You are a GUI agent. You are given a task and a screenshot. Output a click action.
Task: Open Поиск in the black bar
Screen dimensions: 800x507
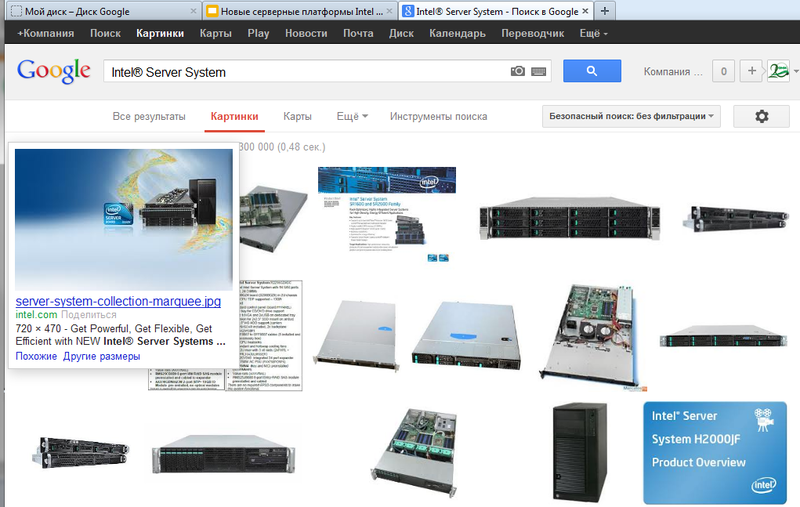[105, 34]
